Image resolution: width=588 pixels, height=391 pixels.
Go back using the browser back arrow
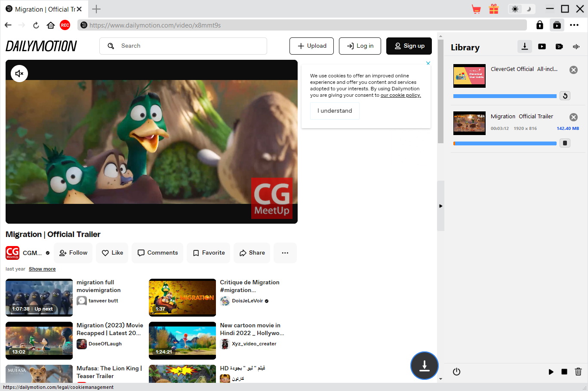pyautogui.click(x=8, y=25)
